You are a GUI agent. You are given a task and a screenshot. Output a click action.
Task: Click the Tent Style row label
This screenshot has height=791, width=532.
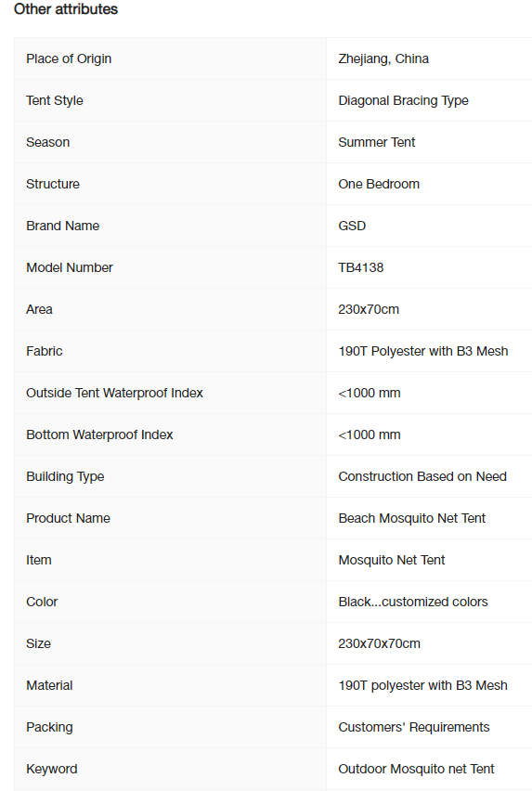(55, 100)
